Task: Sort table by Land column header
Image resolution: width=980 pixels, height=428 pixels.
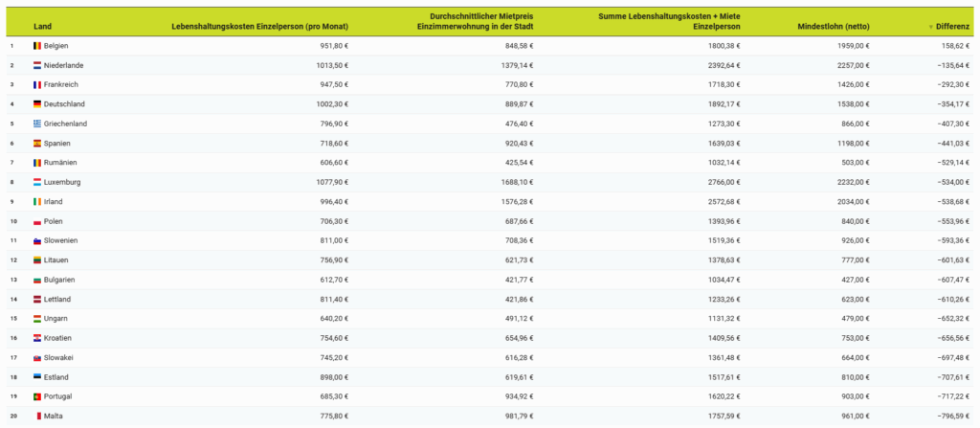Action: [x=41, y=27]
